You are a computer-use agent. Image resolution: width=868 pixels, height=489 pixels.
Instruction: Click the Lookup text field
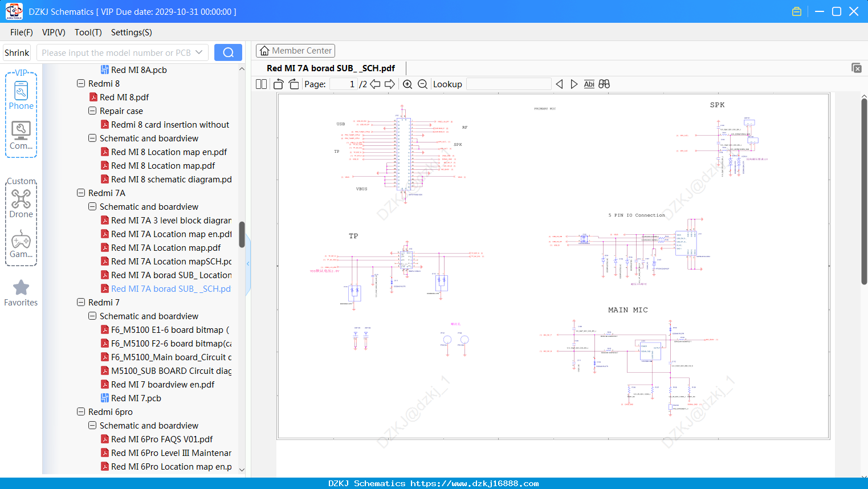(509, 84)
